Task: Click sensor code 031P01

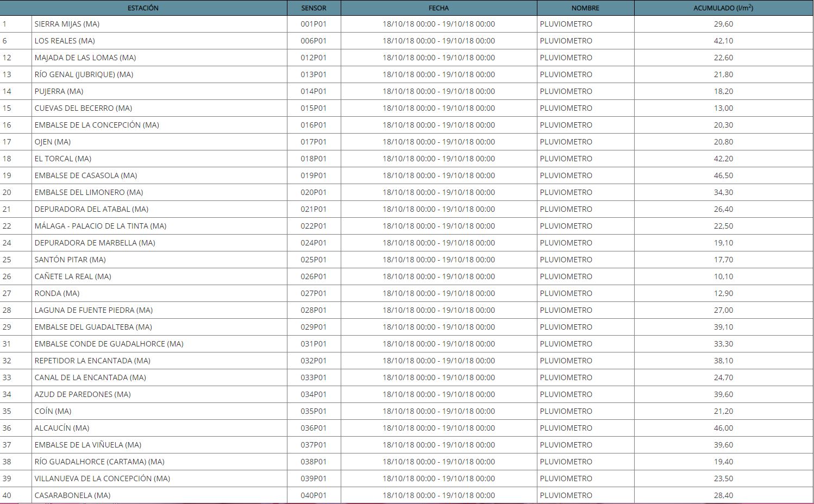Action: click(314, 344)
